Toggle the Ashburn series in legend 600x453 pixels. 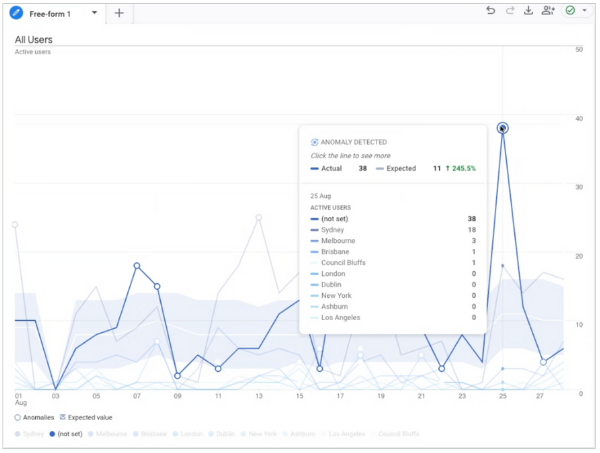coord(299,434)
